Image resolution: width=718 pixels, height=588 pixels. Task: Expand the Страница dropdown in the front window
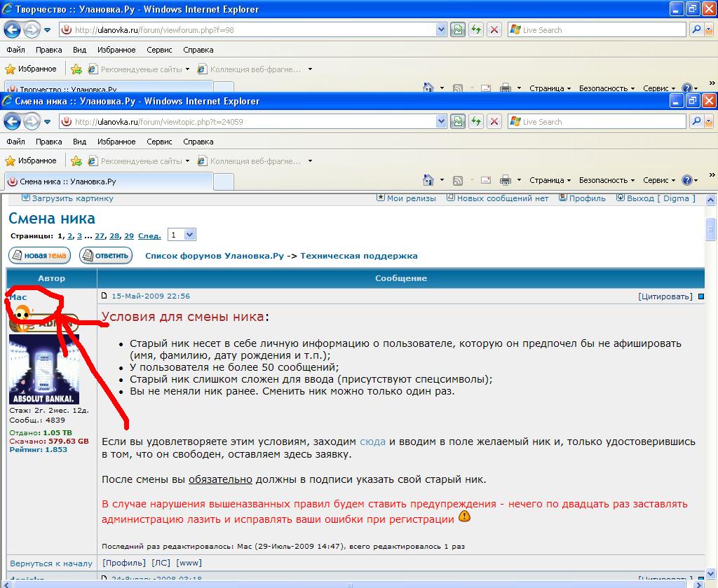click(x=550, y=180)
